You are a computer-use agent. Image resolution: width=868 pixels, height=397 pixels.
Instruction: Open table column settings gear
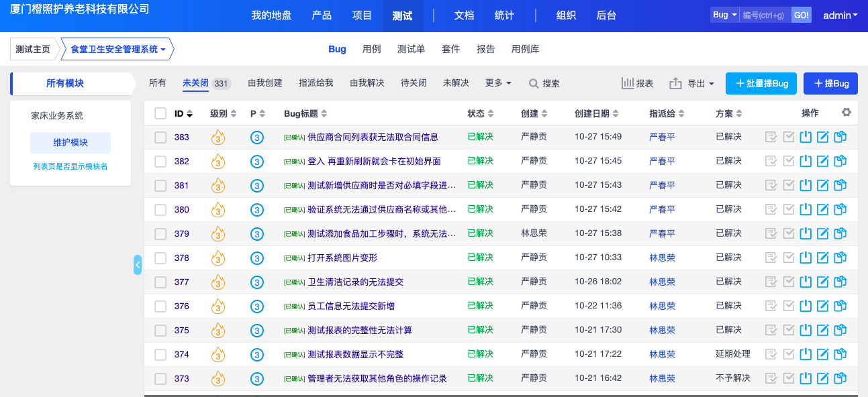pos(847,113)
